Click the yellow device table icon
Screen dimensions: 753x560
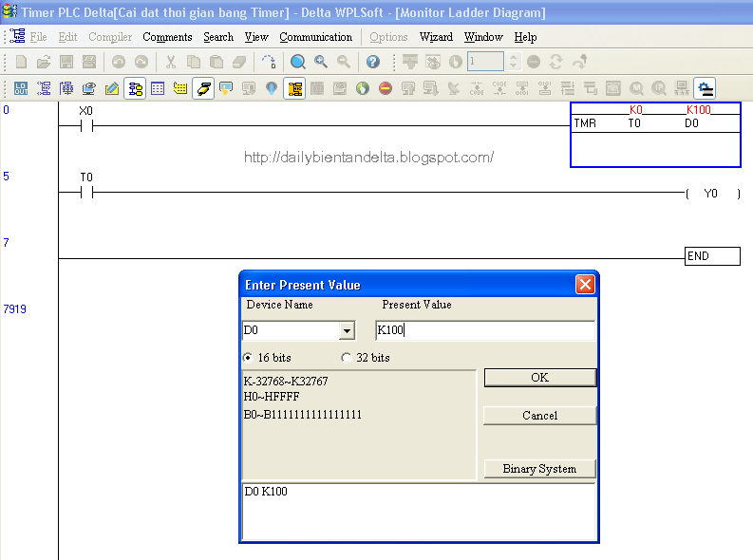pos(180,88)
